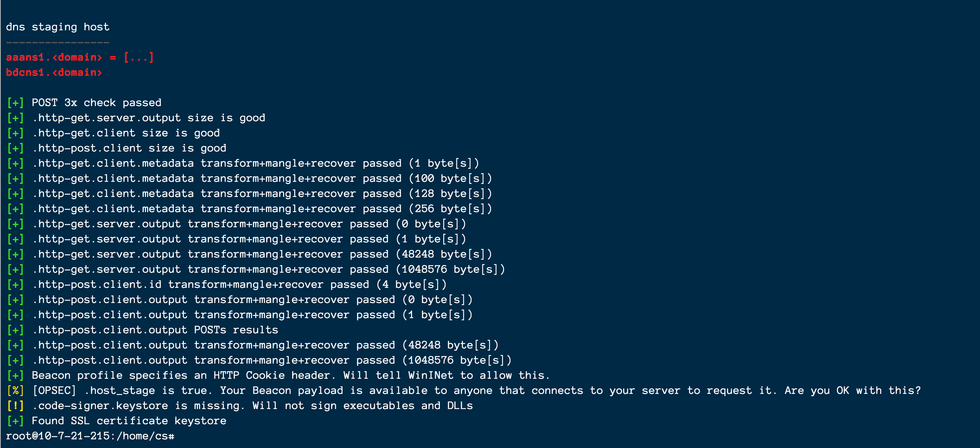Click the [+] marker beside 'Found SSL certificate keystore'

click(15, 421)
